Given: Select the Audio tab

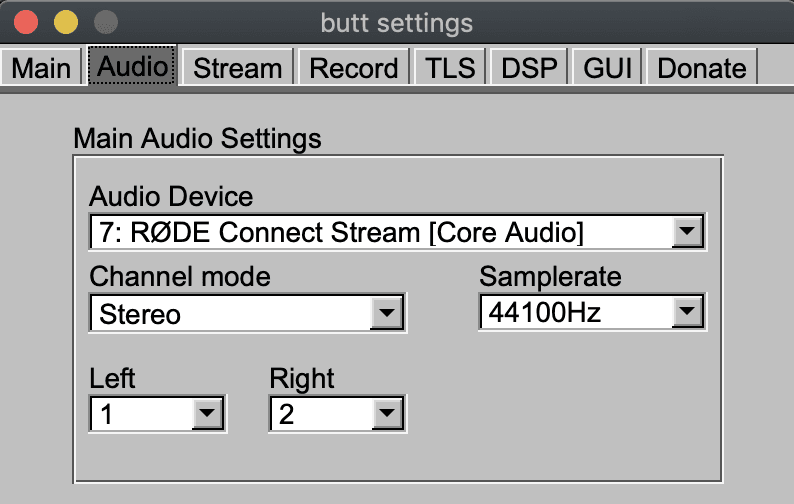Looking at the screenshot, I should click(x=133, y=67).
